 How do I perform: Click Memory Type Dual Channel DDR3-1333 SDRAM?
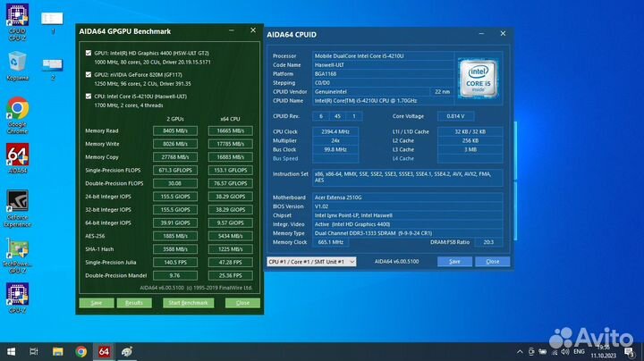[407, 233]
